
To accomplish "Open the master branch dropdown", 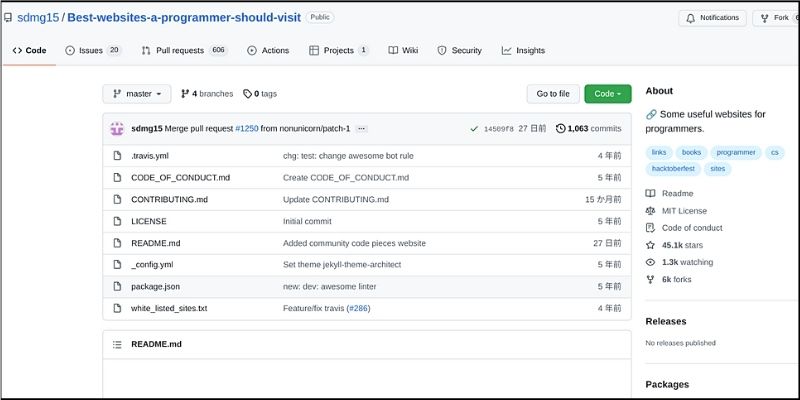I will pyautogui.click(x=137, y=94).
